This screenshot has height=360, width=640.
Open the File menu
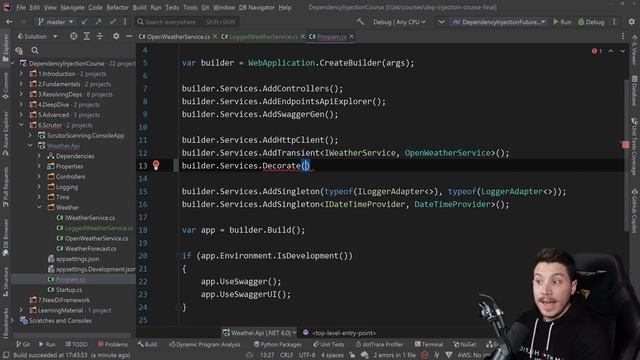(21, 7)
